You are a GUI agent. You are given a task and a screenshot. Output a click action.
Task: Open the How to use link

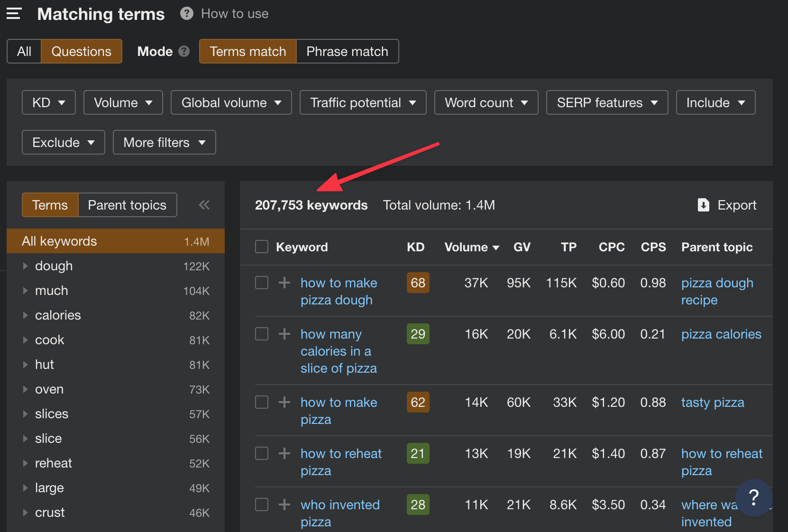click(x=235, y=14)
